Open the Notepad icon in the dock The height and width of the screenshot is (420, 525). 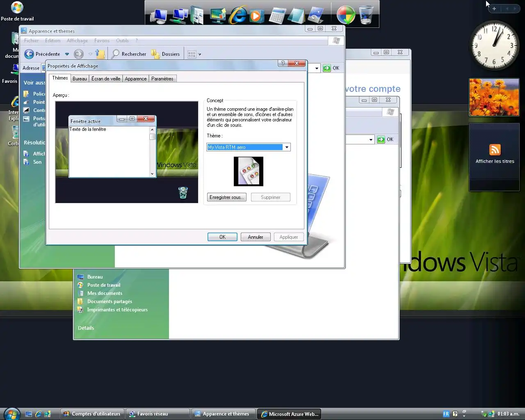[297, 16]
